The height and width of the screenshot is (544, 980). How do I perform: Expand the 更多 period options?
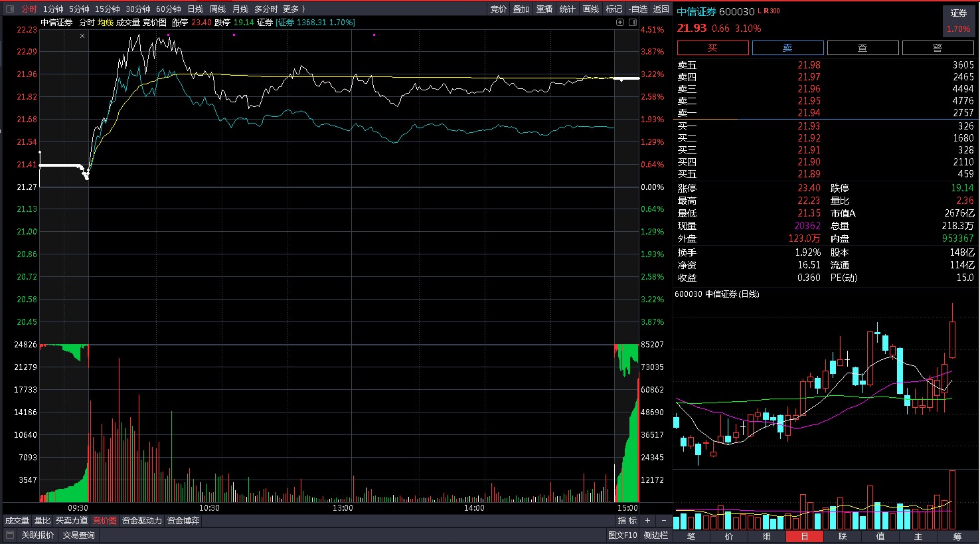[x=293, y=9]
